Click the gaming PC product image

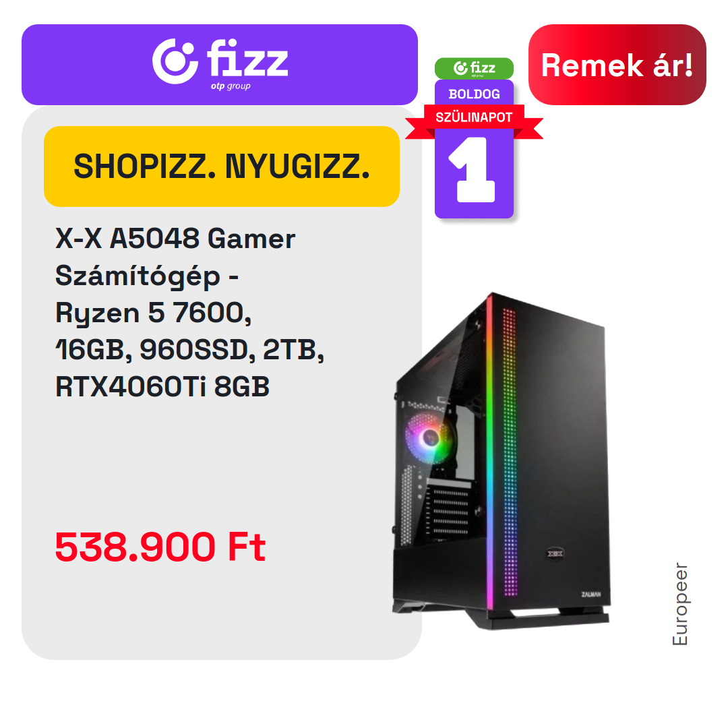502,461
